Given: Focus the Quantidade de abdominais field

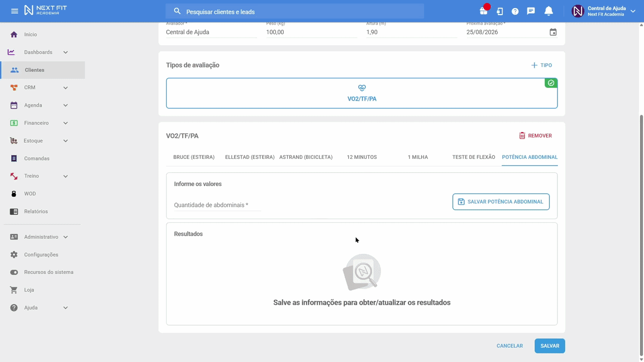Looking at the screenshot, I should [x=217, y=205].
